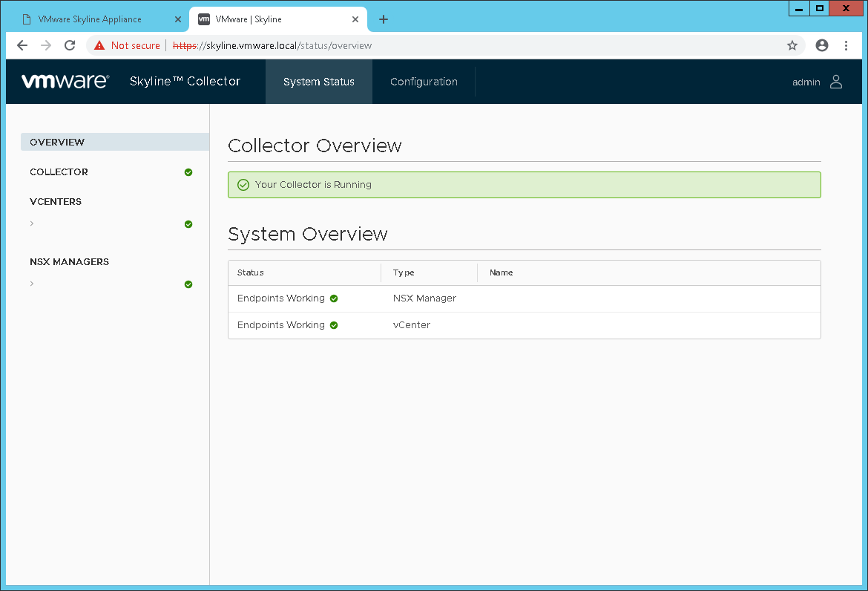Click the NSX Manager type cell
The image size is (868, 591).
[424, 298]
